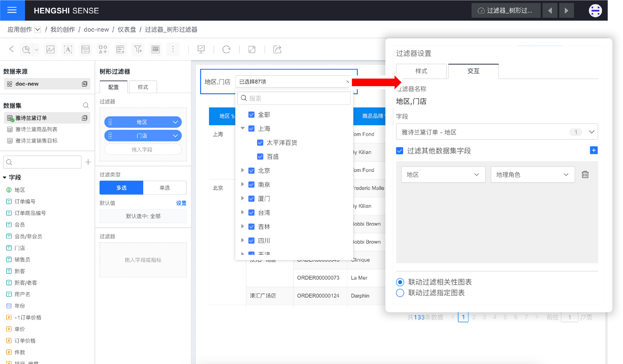Click the 搜索 field in the dropdown
Image resolution: width=623 pixels, height=364 pixels.
pos(294,98)
